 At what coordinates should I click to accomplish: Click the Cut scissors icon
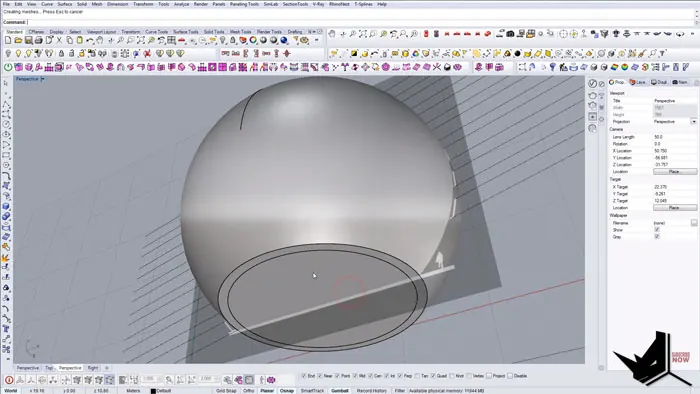[x=59, y=41]
